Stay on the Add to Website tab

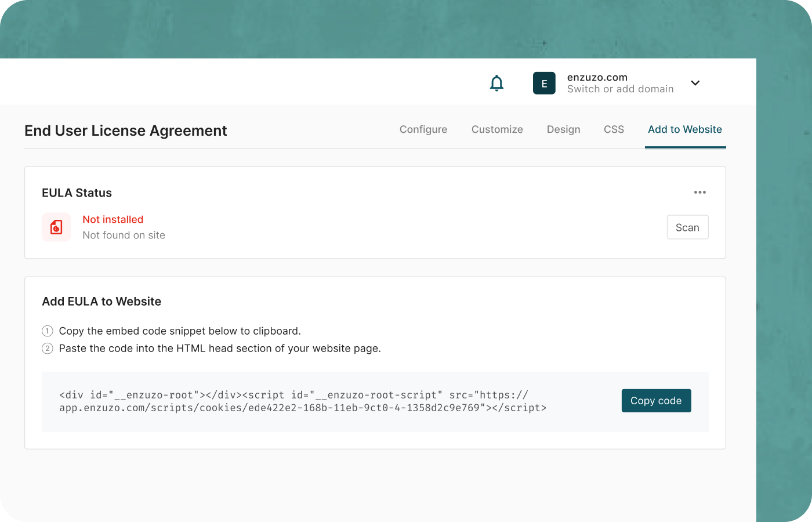click(685, 129)
